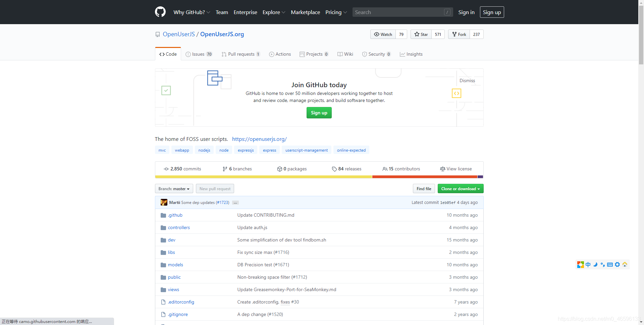
Task: Open the Actions tab
Action: 280,54
